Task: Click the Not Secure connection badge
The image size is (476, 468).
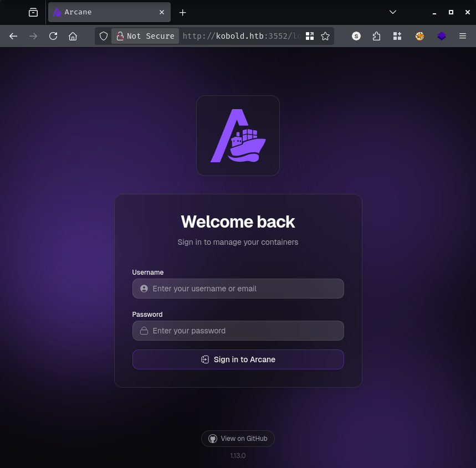Action: [x=145, y=36]
